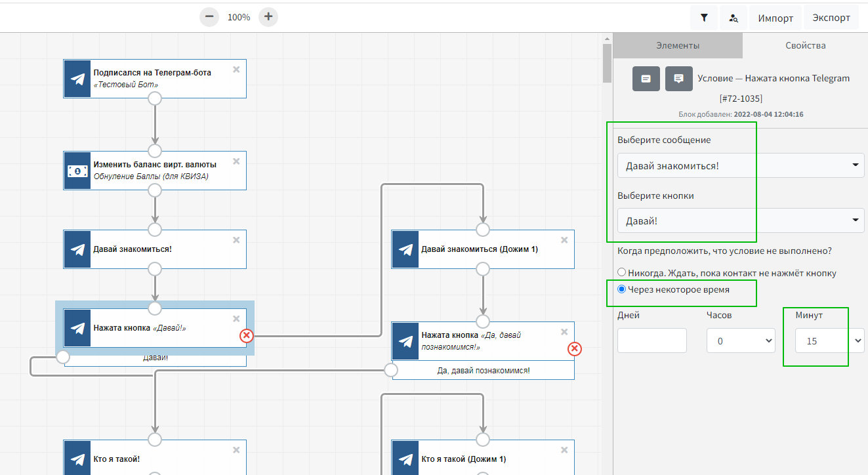This screenshot has height=475, width=868.
Task: Expand the «Выберите кнопки» dropdown
Action: pos(740,220)
